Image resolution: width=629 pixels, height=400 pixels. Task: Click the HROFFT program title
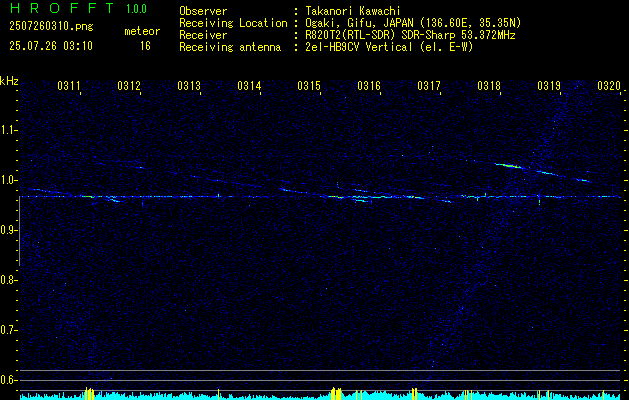point(61,8)
